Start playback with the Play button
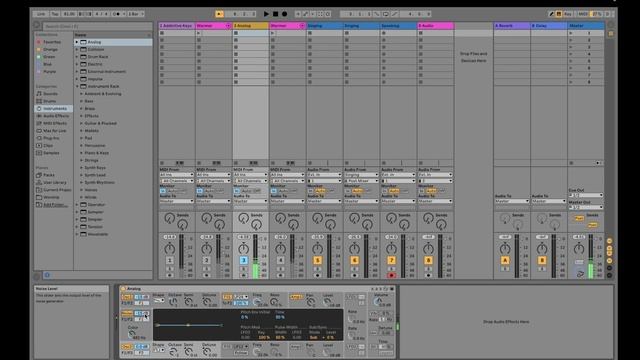This screenshot has width=640, height=360. pyautogui.click(x=266, y=14)
